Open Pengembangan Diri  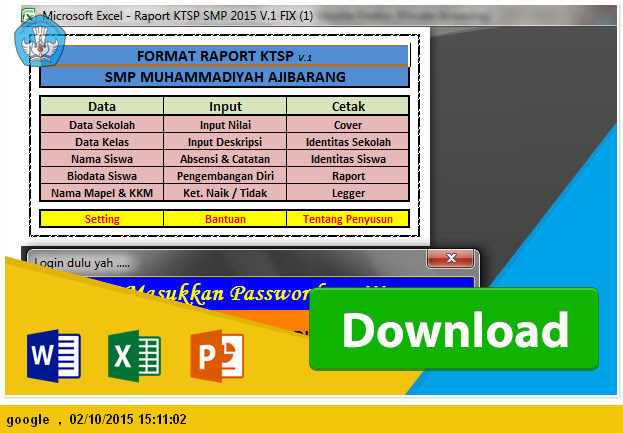(225, 176)
